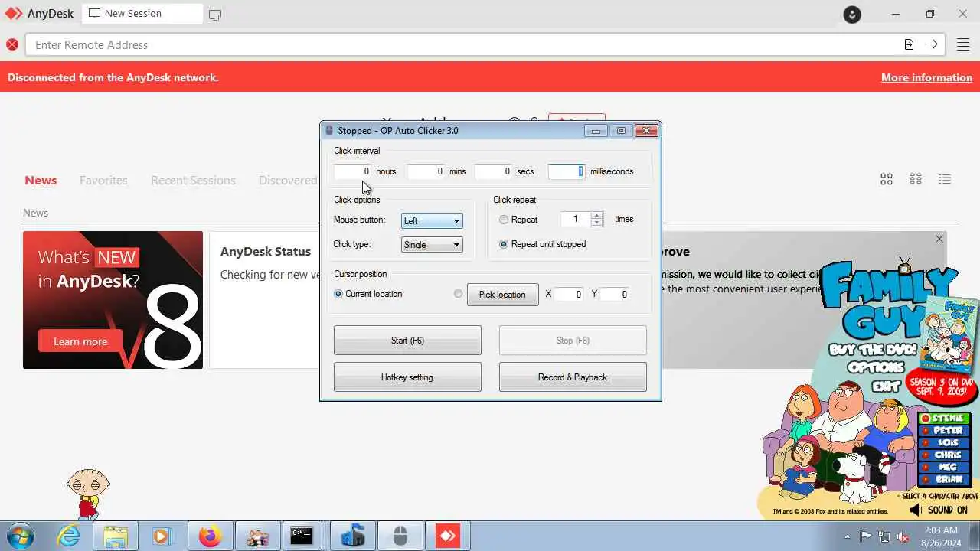Select Peter in character list

coord(945,431)
